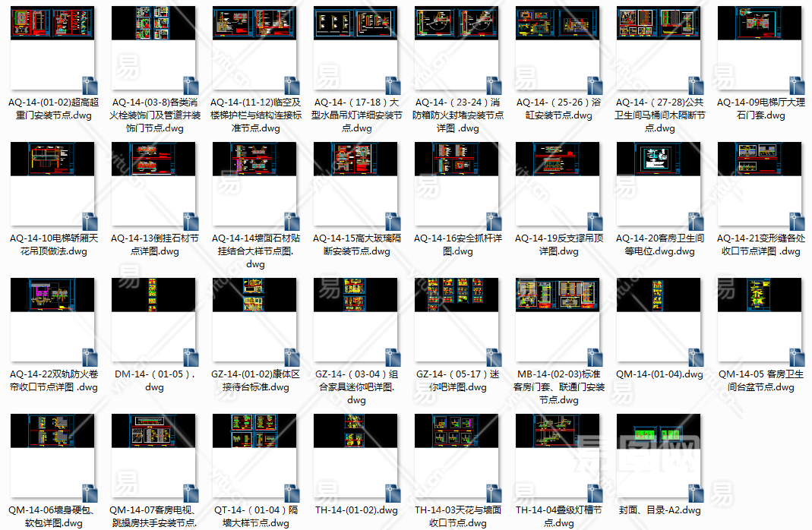Select AQ-14-13倒挂石材节点详图 thumbnail

point(153,185)
